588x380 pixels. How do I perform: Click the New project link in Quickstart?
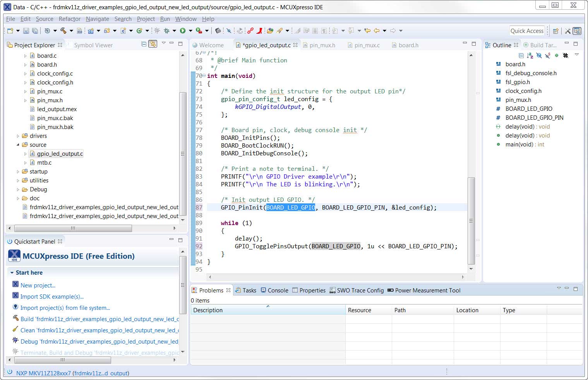38,285
